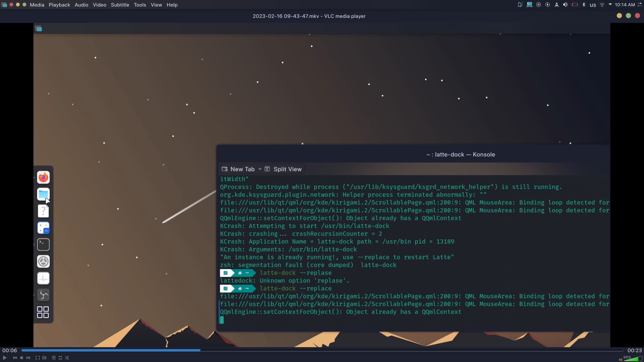Screen dimensions: 644x362
Task: Click the VLC cone tray icon
Action: pos(556,5)
